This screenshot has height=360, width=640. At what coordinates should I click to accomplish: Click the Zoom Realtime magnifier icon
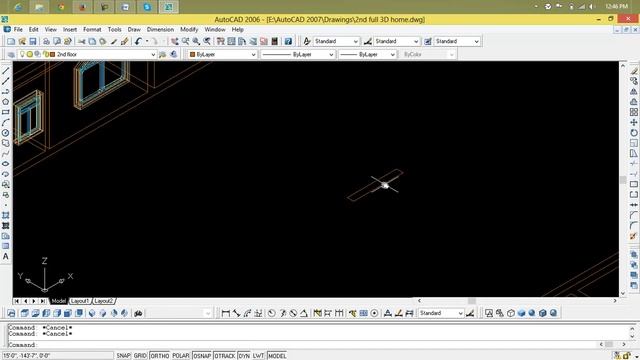[186, 41]
